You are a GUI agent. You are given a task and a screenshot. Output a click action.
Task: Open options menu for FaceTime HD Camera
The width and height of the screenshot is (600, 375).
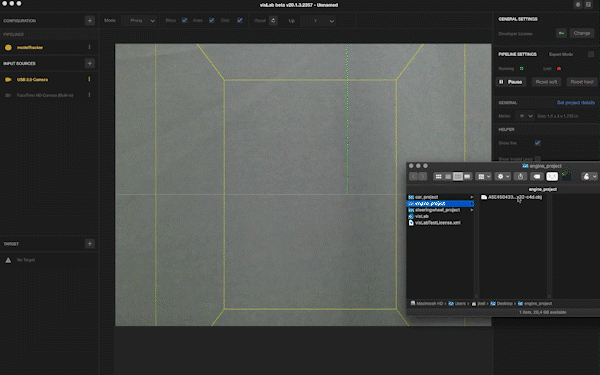pyautogui.click(x=90, y=95)
